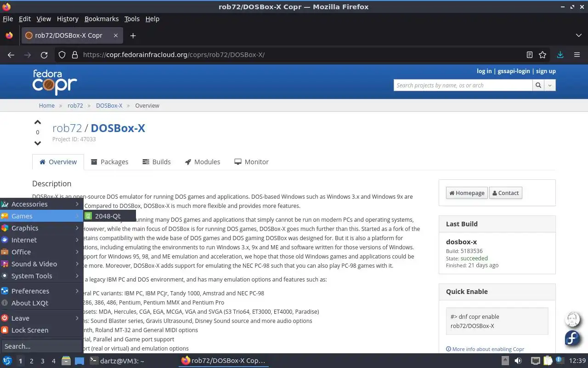Image resolution: width=588 pixels, height=368 pixels.
Task: Click the log in link
Action: (484, 71)
